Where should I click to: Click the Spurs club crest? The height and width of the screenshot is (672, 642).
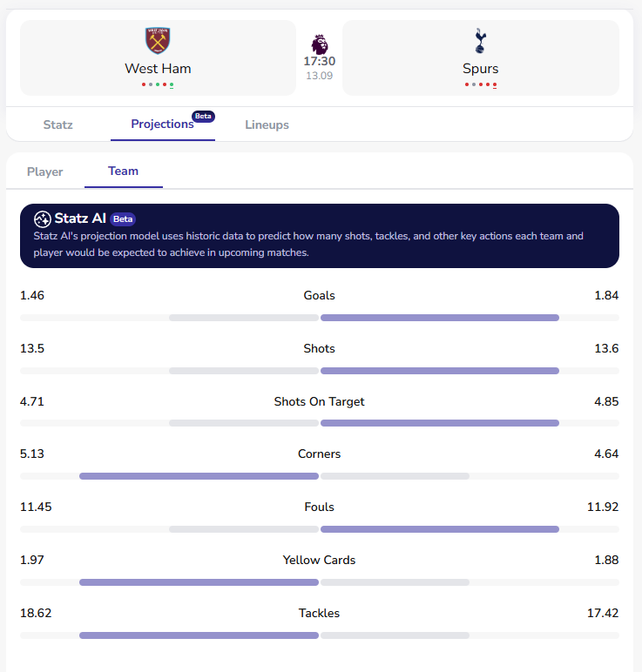[480, 41]
